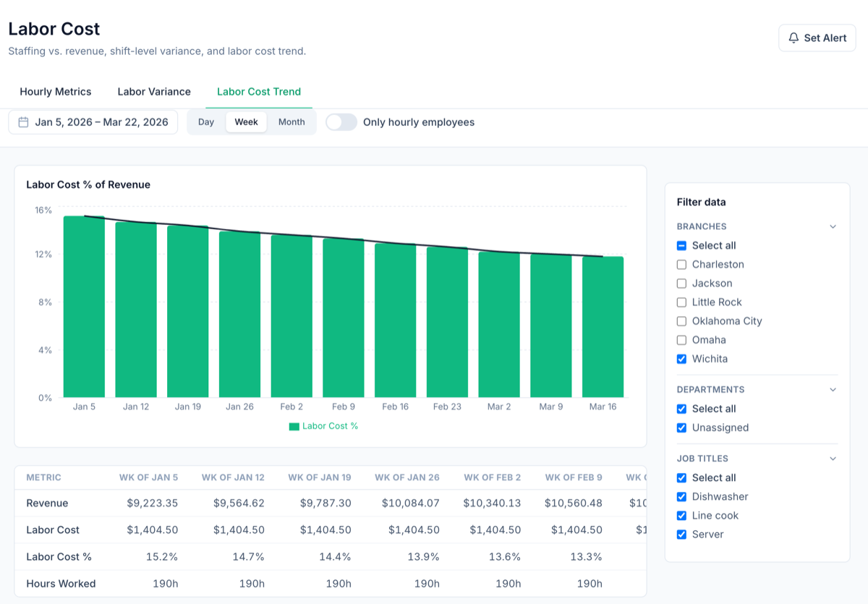
Task: Click the WK OF JAN 12 column header
Action: (x=233, y=477)
